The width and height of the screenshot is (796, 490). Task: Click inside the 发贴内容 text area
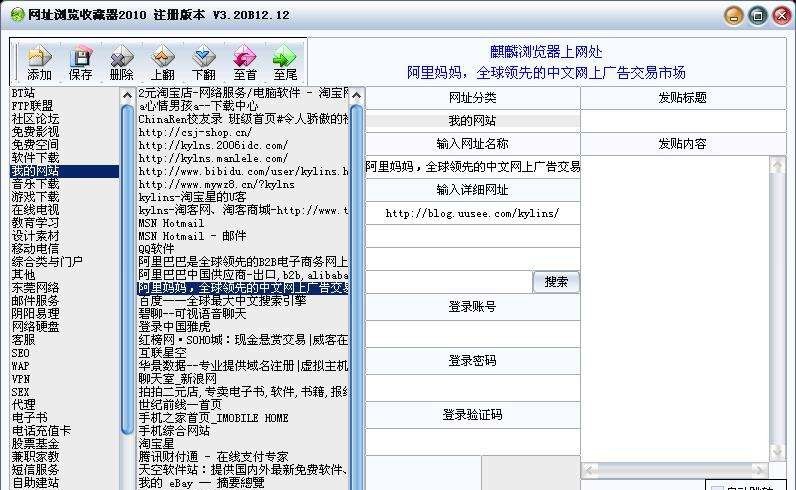[x=675, y=308]
